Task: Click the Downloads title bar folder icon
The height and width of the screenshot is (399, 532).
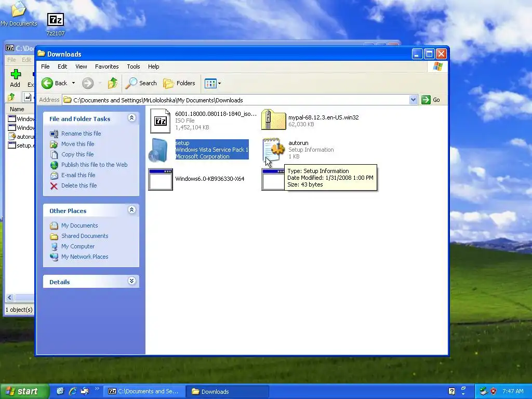Action: pyautogui.click(x=42, y=54)
